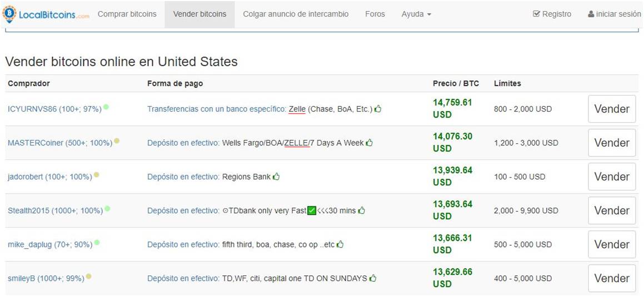Go to Foros in navigation
This screenshot has width=644, height=298.
tap(375, 14)
